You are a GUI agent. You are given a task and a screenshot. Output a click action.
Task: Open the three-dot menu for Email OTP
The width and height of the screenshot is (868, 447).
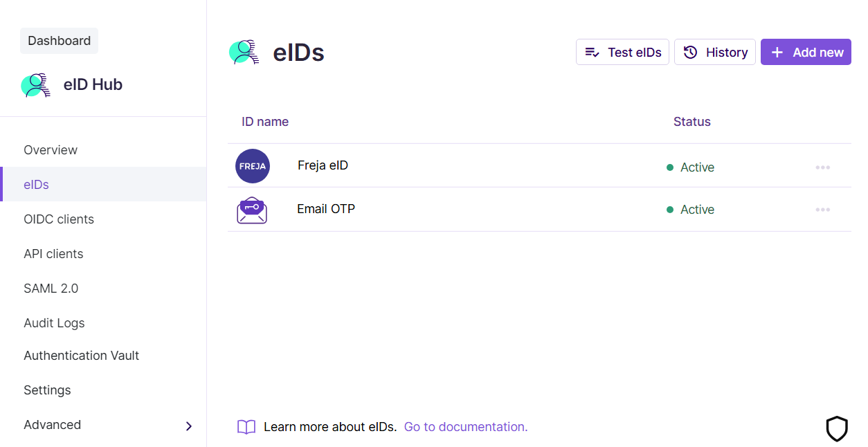click(x=822, y=210)
